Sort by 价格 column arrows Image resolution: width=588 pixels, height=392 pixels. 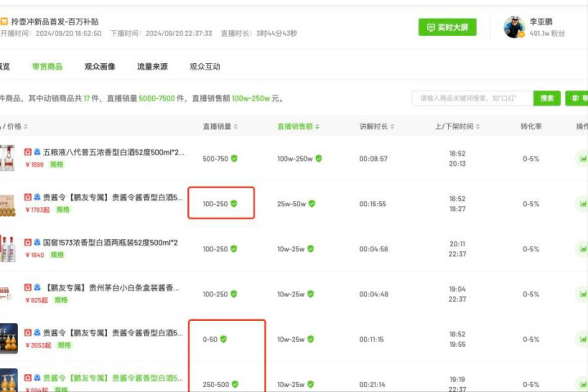pos(25,126)
